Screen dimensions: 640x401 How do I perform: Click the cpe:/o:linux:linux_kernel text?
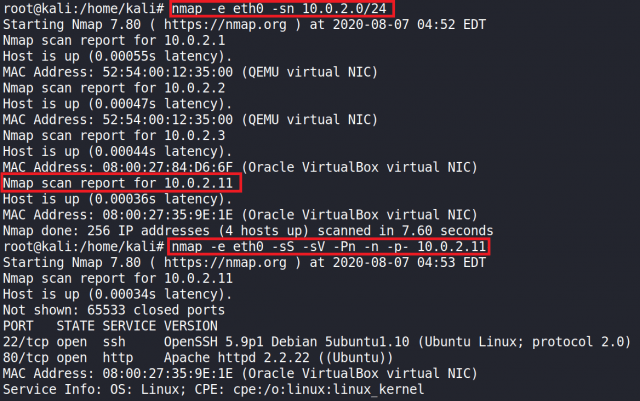coord(340,388)
